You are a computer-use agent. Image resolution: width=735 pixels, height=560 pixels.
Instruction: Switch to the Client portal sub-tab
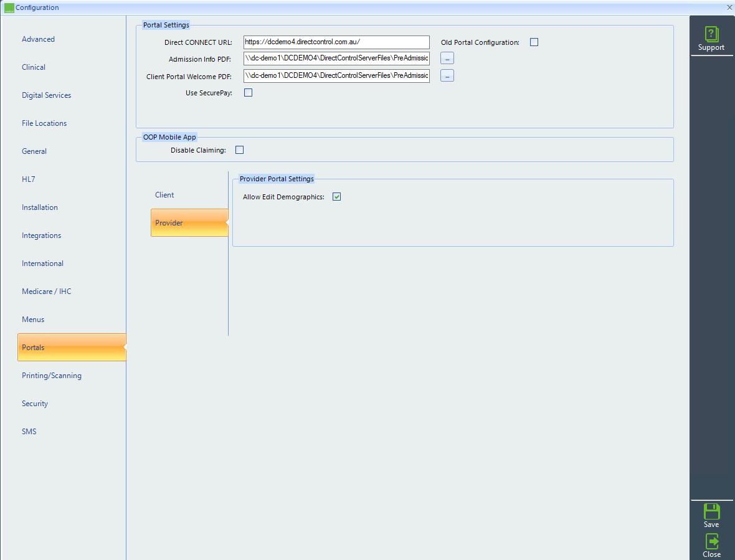pos(164,195)
